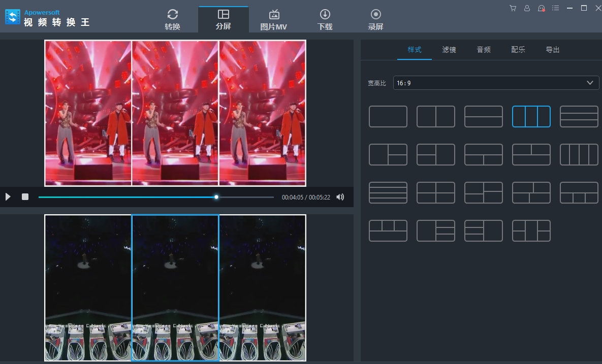
Task: Stop the video playback
Action: [x=25, y=197]
